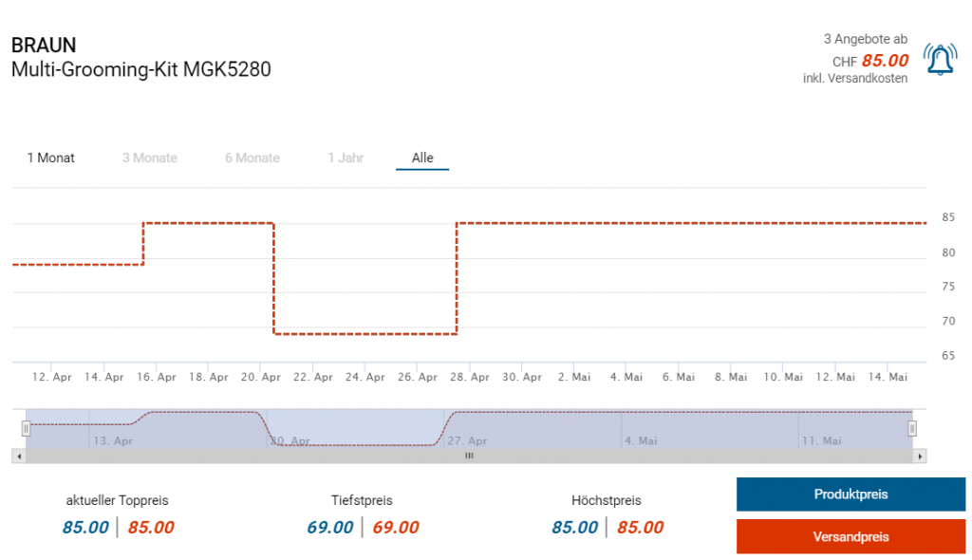Select the 1 Monat time range
972x560 pixels.
tap(51, 158)
